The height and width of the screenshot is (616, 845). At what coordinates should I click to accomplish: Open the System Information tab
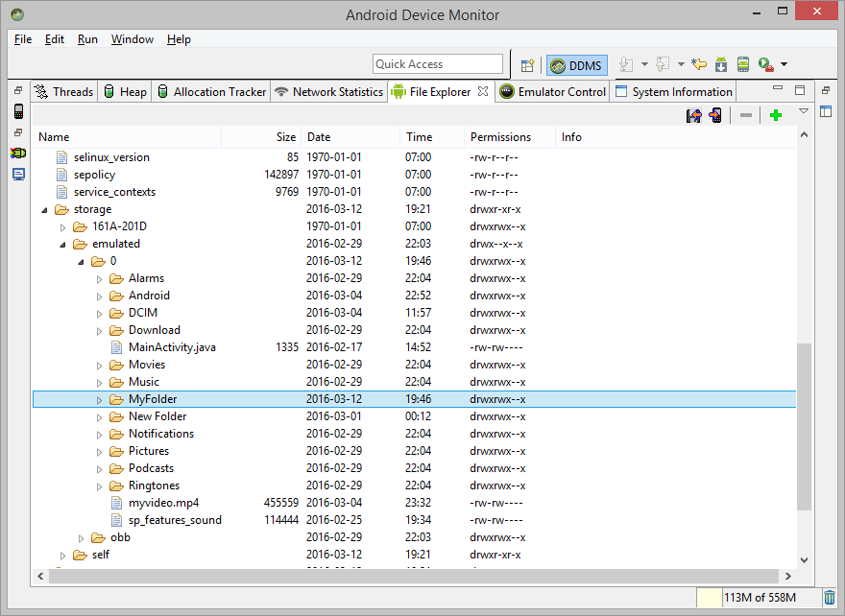point(674,91)
